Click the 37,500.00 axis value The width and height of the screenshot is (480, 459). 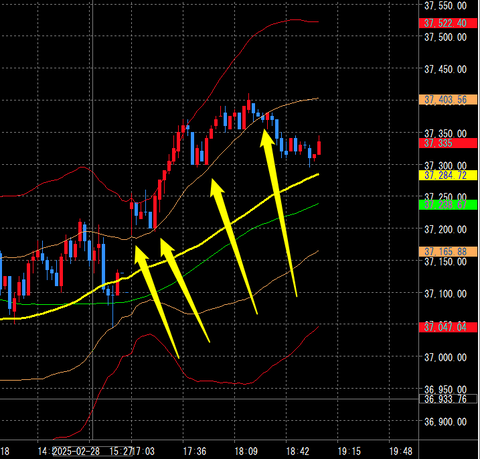click(x=445, y=37)
